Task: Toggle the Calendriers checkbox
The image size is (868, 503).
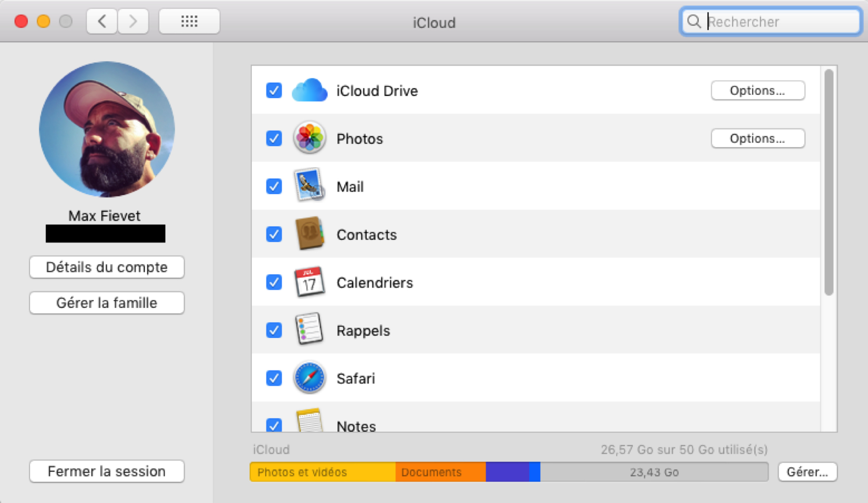Action: click(x=274, y=282)
